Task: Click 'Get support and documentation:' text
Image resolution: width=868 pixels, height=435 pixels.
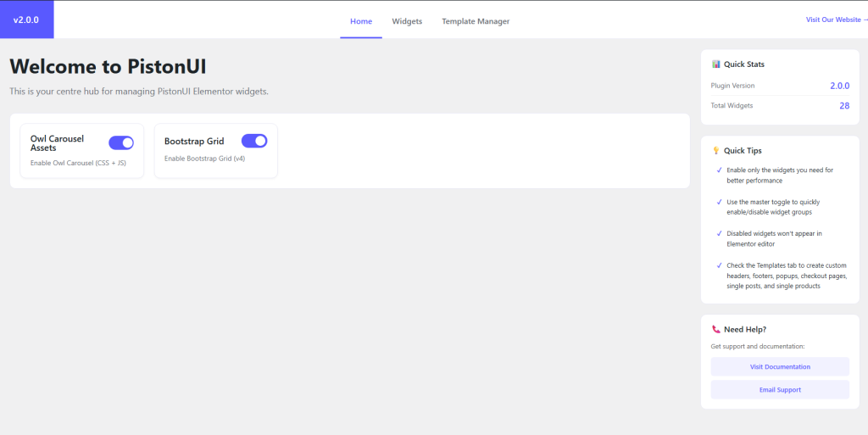Action: [x=757, y=347]
